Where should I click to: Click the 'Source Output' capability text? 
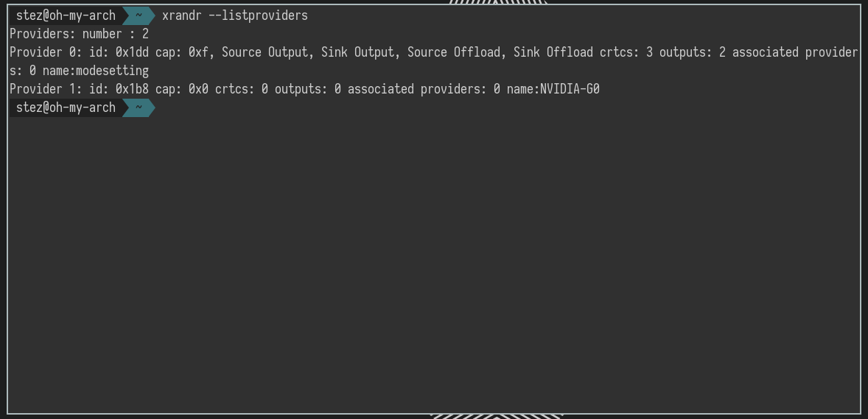tap(265, 52)
